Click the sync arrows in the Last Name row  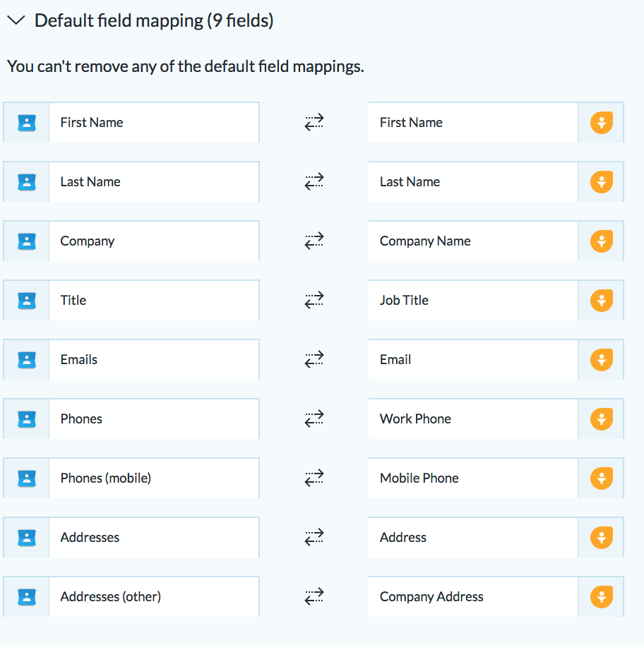tap(314, 182)
